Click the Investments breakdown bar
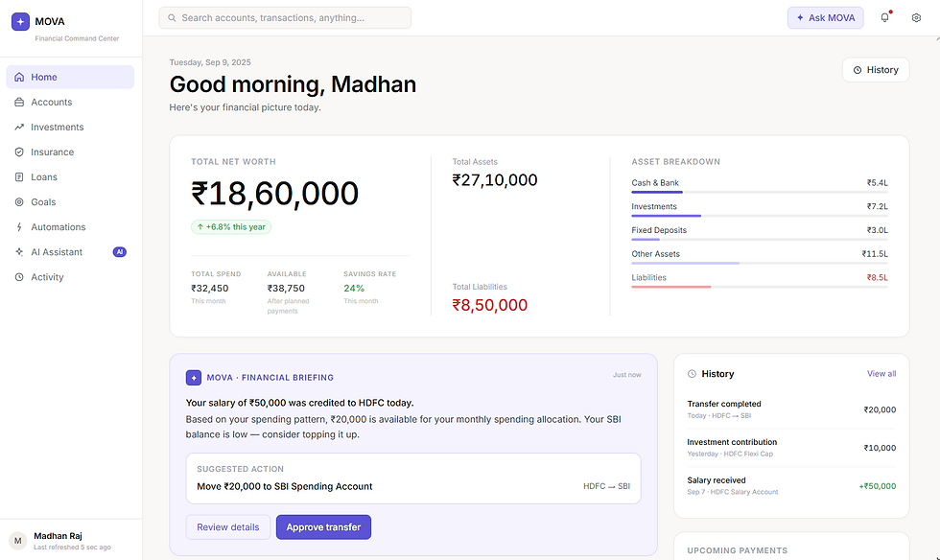Viewport: 940px width, 560px height. (760, 216)
